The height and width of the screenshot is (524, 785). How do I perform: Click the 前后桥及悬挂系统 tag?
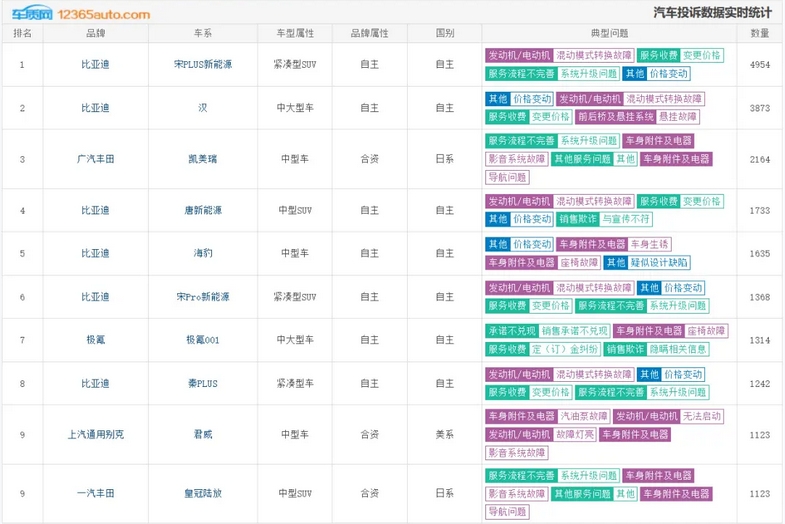tap(616, 117)
